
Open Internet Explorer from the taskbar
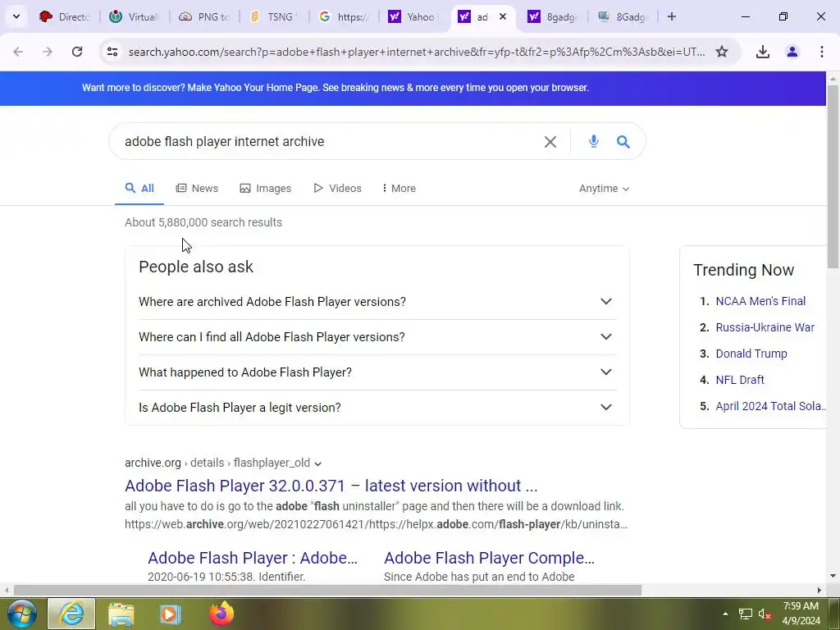(71, 614)
